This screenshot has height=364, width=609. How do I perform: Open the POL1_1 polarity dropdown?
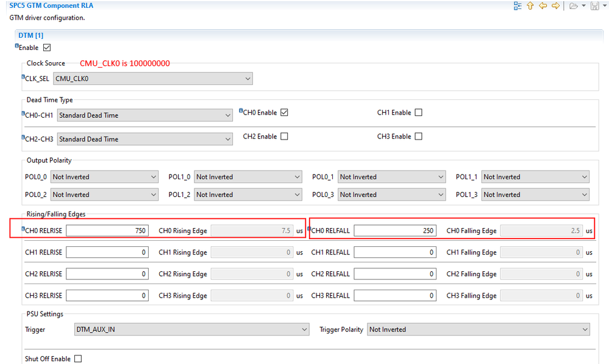536,177
